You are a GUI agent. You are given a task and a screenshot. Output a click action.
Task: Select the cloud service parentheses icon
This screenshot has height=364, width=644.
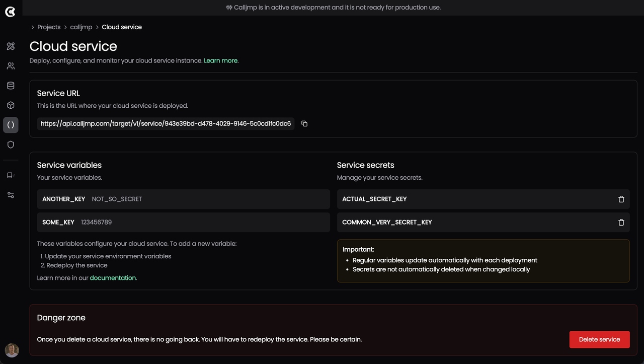[x=11, y=125]
